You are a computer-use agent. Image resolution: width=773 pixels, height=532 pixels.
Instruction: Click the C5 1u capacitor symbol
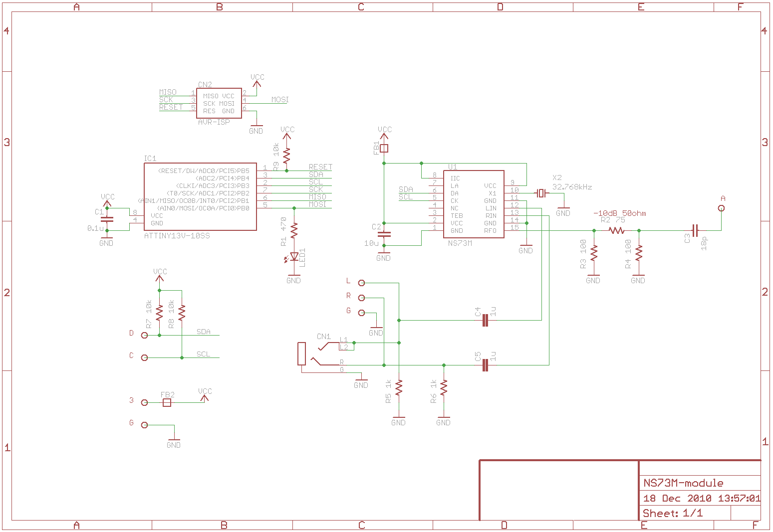485,365
